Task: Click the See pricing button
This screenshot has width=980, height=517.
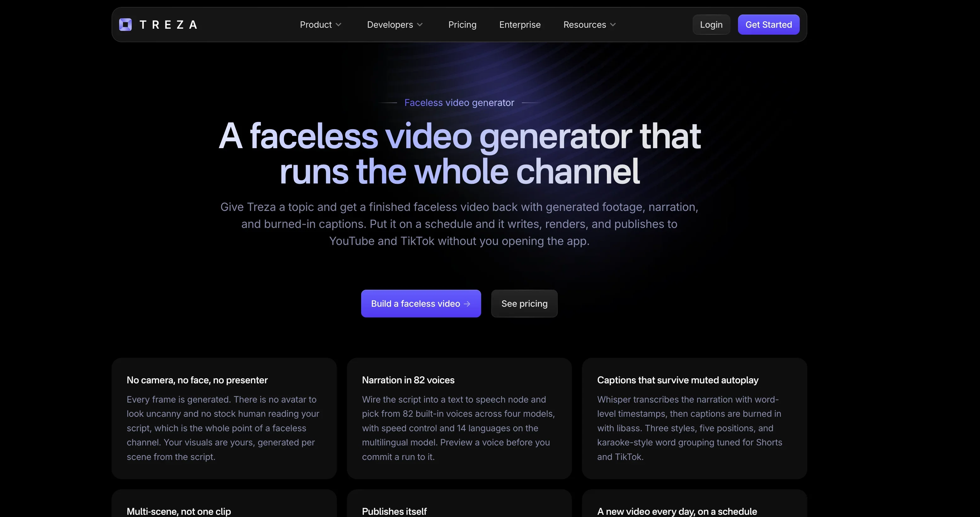Action: tap(524, 304)
